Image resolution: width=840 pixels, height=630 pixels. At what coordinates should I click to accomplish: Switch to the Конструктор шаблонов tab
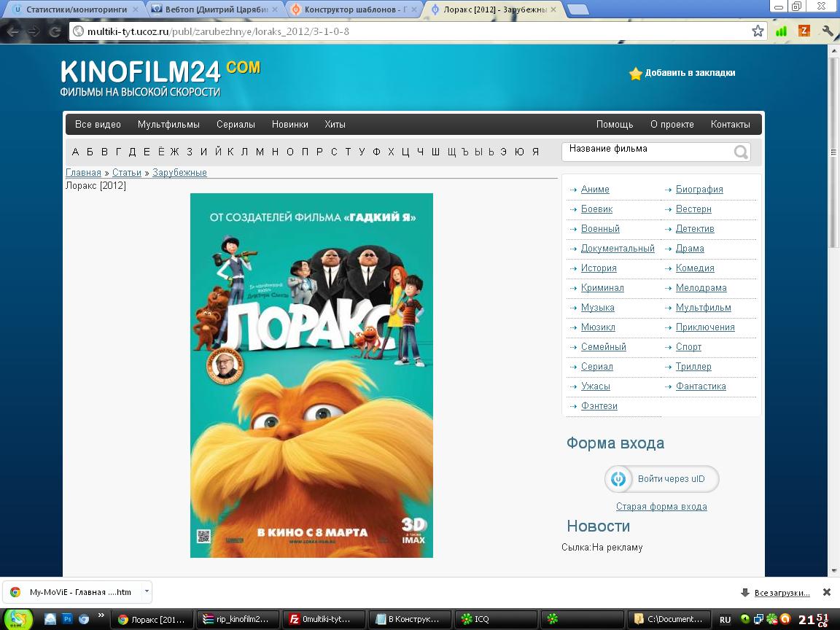tap(353, 9)
